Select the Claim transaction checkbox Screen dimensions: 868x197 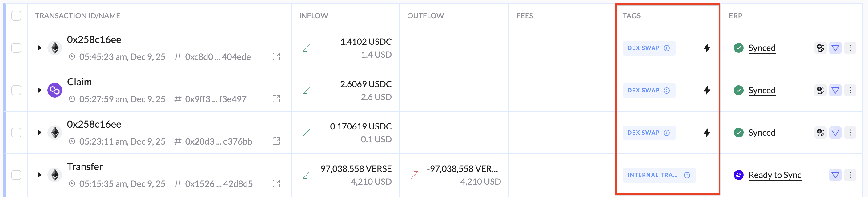16,90
